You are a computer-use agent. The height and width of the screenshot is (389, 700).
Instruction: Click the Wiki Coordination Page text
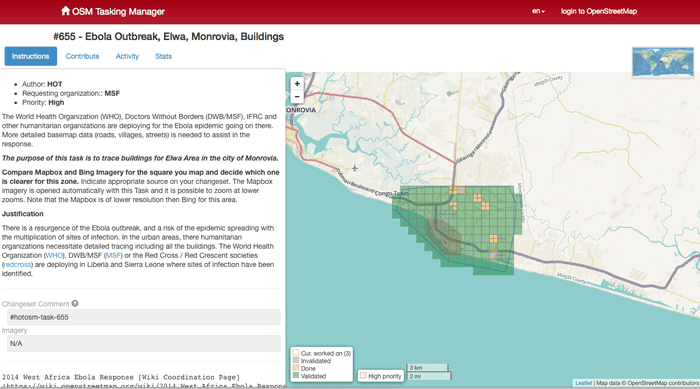(x=189, y=377)
